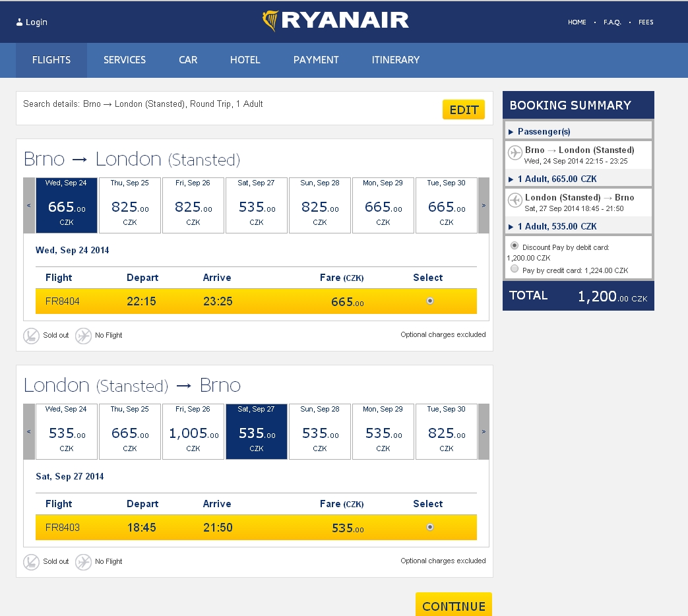The image size is (688, 616).
Task: Click the FR8404 fare value 665.00
Action: point(348,302)
